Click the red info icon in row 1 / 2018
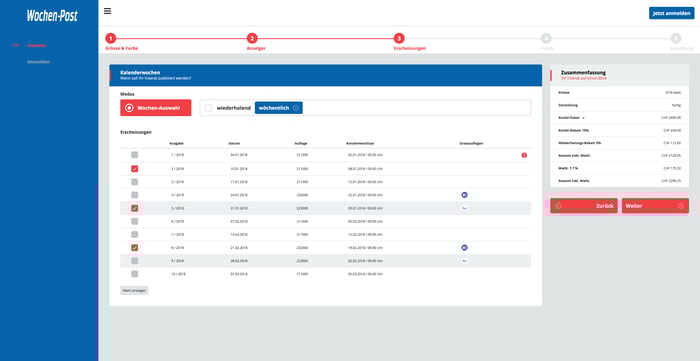700x361 pixels. (x=524, y=155)
